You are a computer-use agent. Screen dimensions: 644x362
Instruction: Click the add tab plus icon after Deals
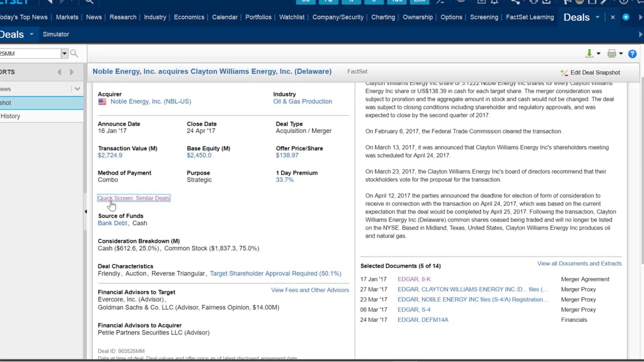coord(626,17)
